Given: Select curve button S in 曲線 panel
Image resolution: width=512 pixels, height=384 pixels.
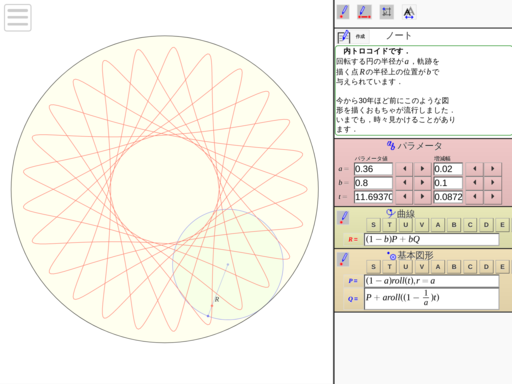Looking at the screenshot, I should click(x=373, y=225).
